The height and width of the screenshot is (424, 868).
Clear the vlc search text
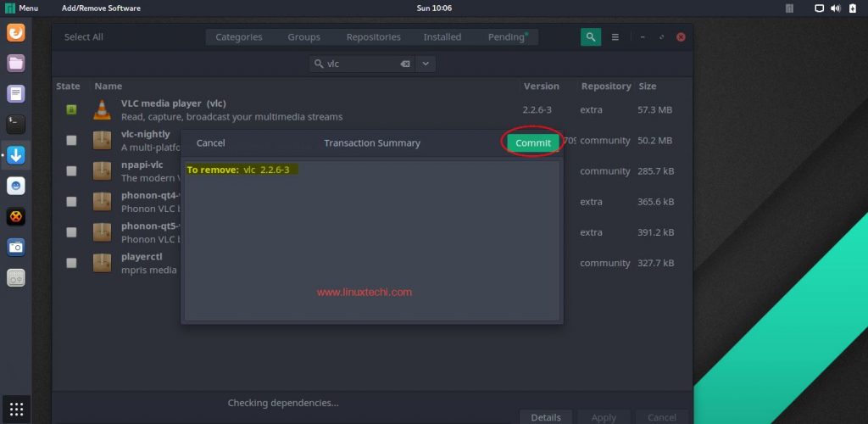click(x=405, y=64)
